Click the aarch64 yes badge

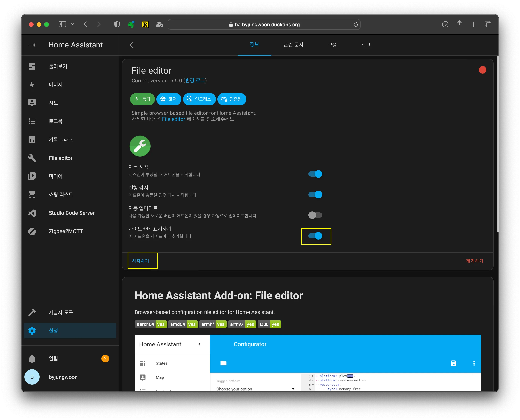[151, 324]
